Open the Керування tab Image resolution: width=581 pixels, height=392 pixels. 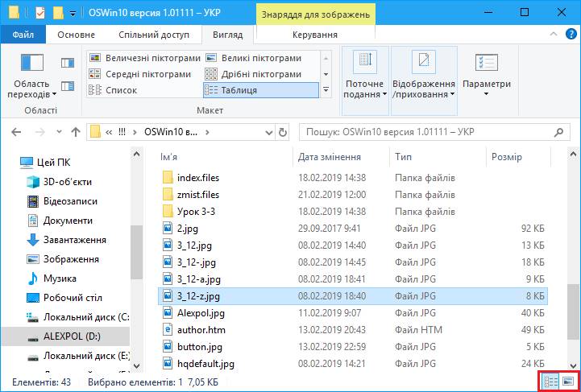[x=315, y=35]
